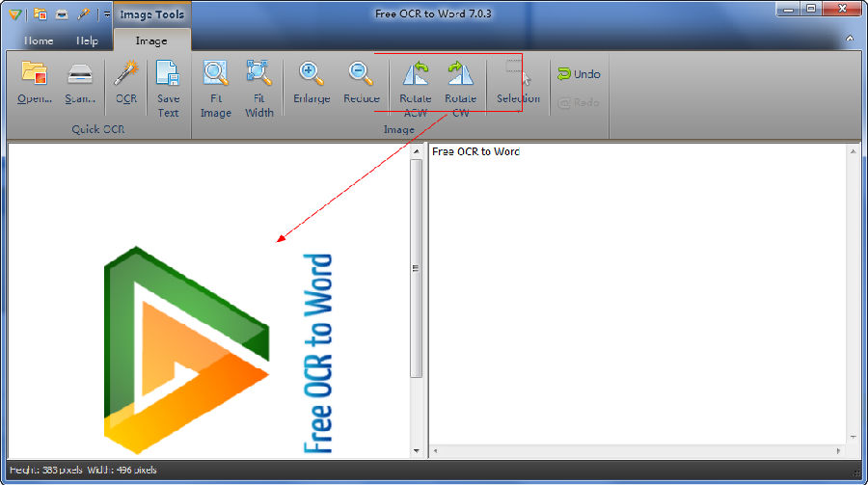Rotate the image anticlockwise (Rotate ACW)
Screen dimensions: 868x485
coord(416,89)
